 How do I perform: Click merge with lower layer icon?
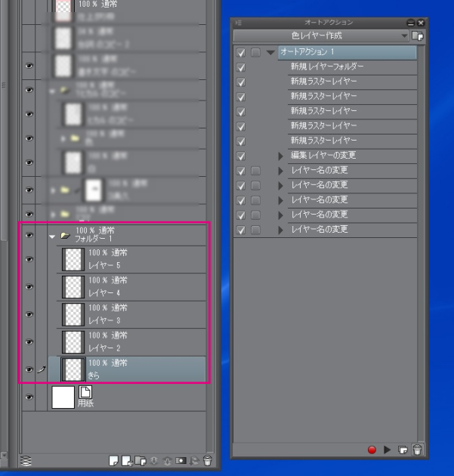(167, 461)
